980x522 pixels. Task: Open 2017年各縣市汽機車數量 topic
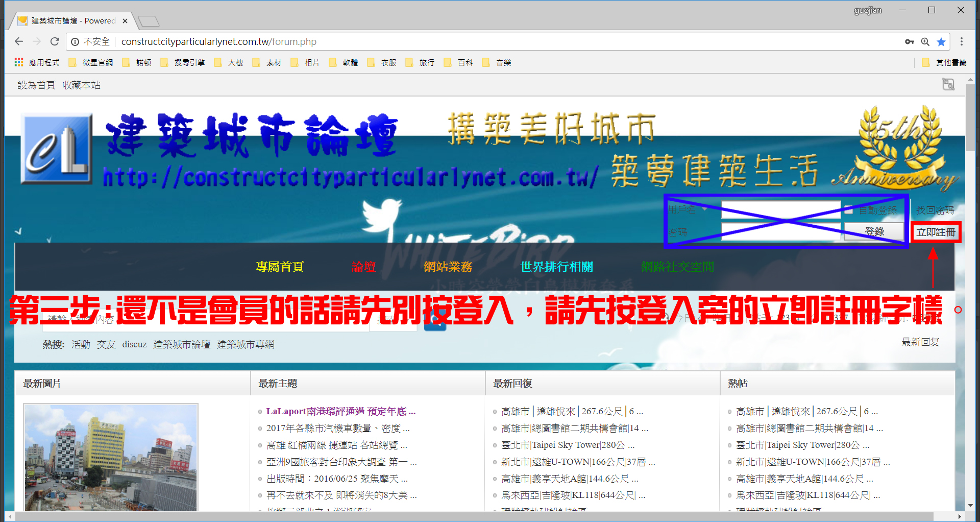coord(338,428)
